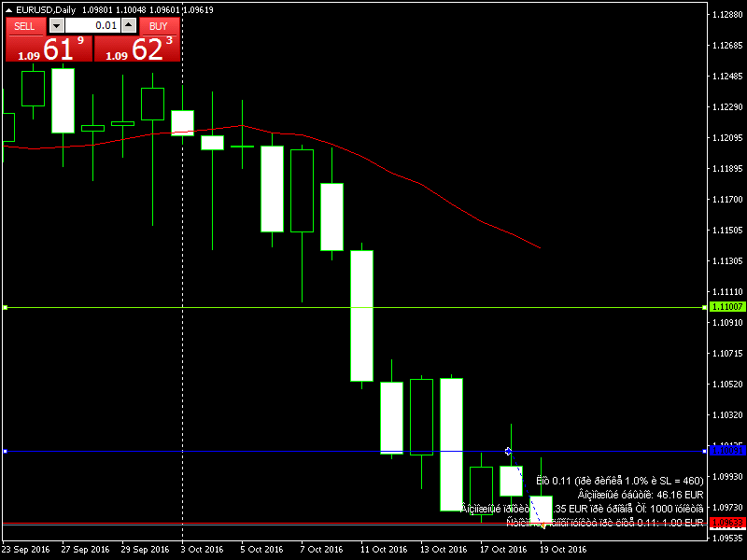Increase lot volume with up arrow
This screenshot has width=747, height=560.
point(129,26)
